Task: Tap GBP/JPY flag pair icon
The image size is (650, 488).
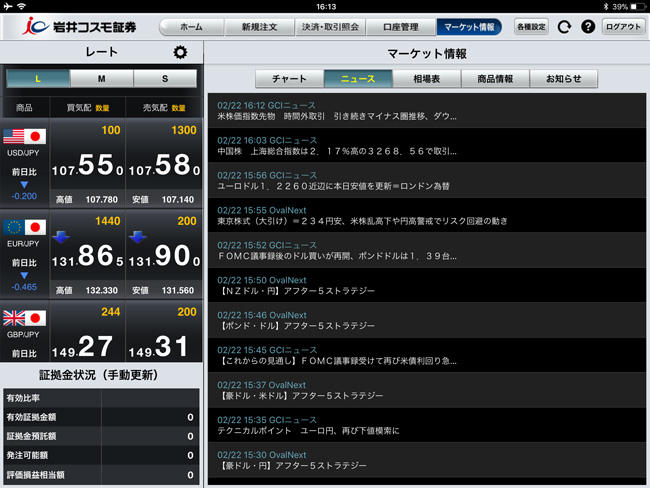Action: [24, 318]
